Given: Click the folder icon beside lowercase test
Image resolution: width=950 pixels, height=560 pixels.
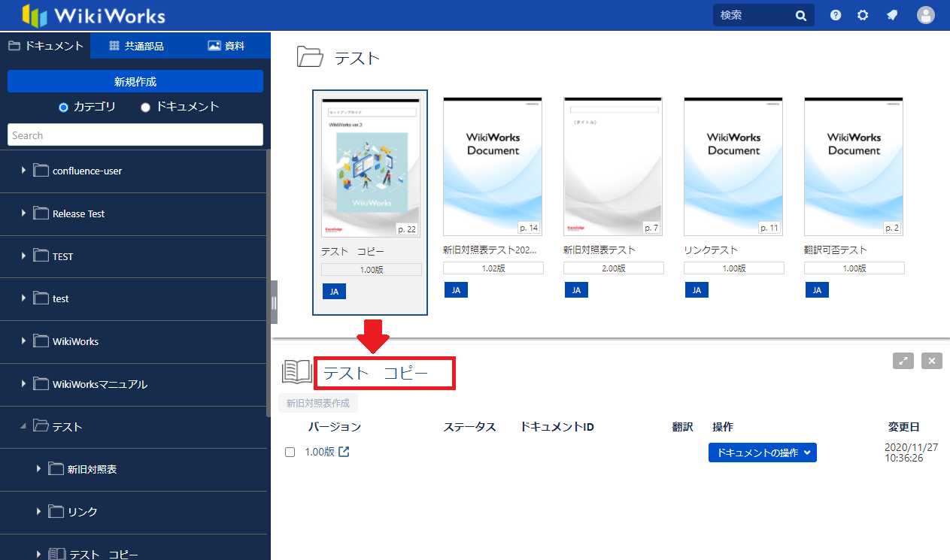Looking at the screenshot, I should coord(41,298).
